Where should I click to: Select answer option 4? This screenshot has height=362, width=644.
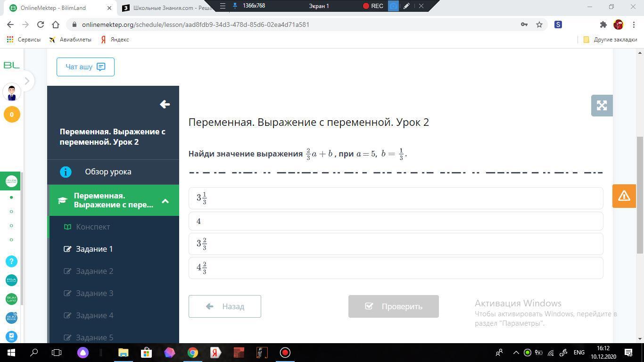click(396, 221)
